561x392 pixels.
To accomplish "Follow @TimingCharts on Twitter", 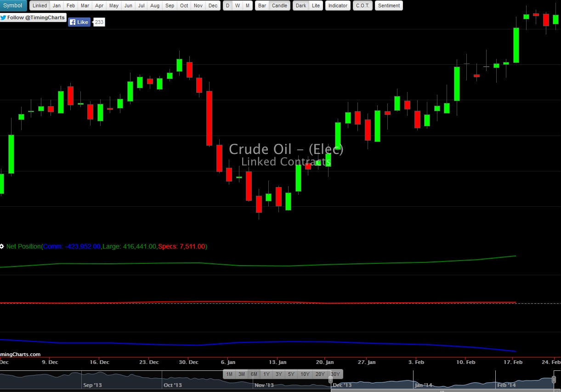I will tap(33, 17).
